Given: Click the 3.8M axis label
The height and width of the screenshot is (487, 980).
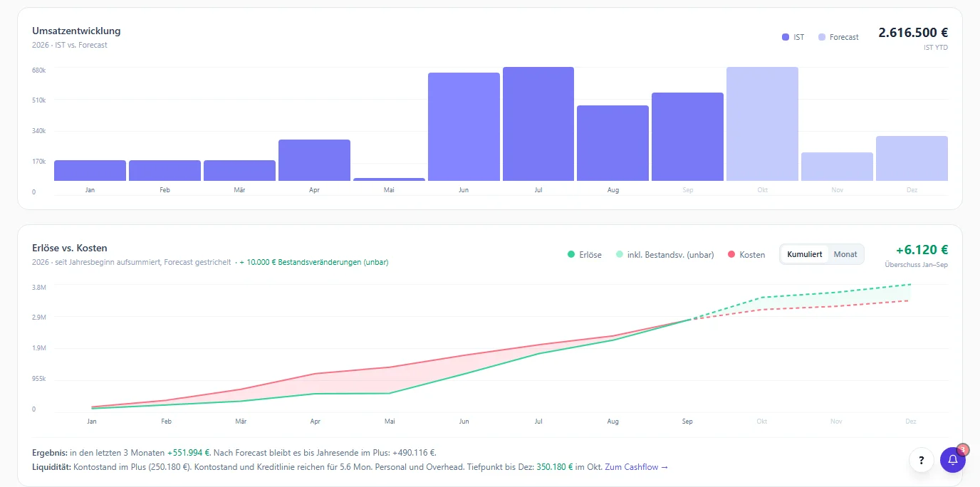Looking at the screenshot, I should 40,288.
